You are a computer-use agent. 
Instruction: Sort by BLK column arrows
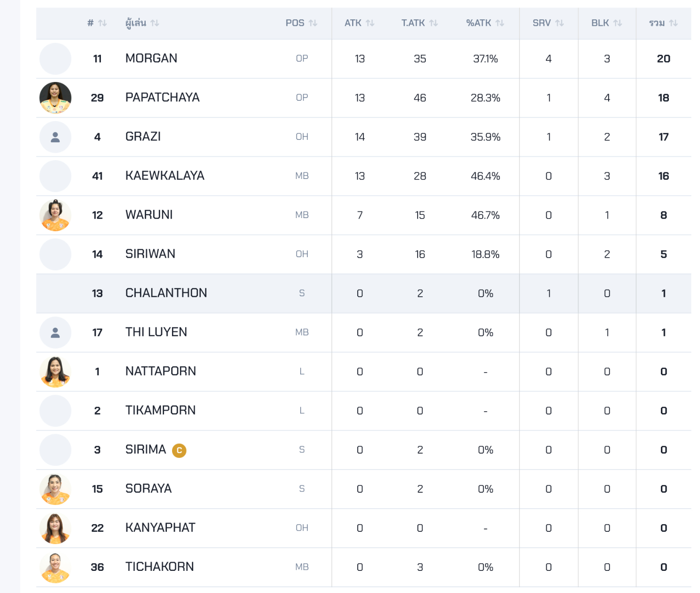(618, 23)
